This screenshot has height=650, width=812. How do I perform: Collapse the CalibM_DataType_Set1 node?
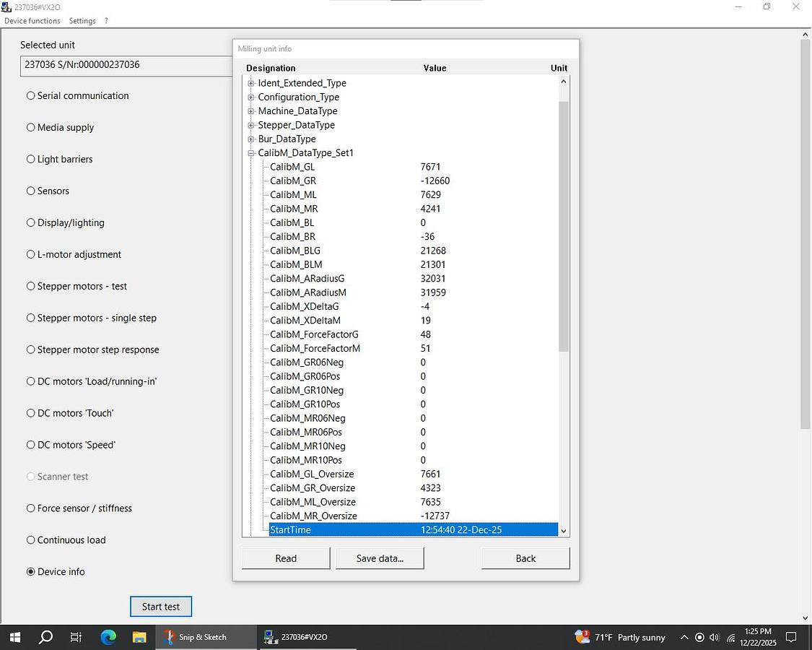point(251,153)
